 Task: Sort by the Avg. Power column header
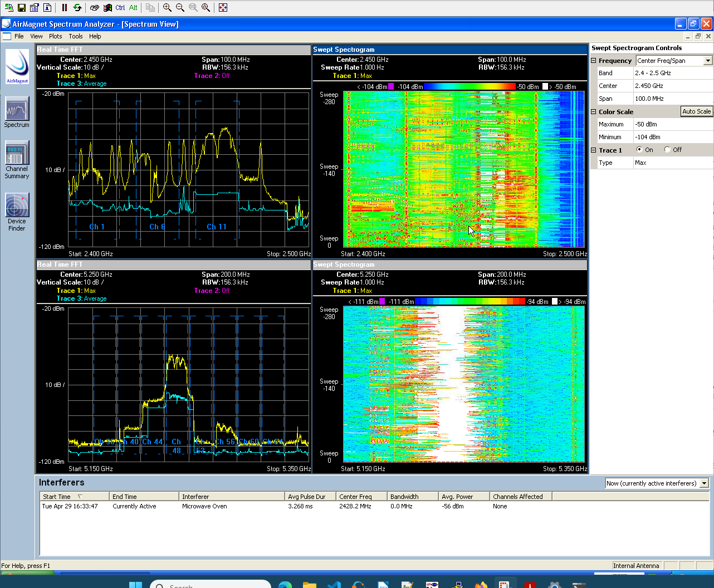[464, 497]
